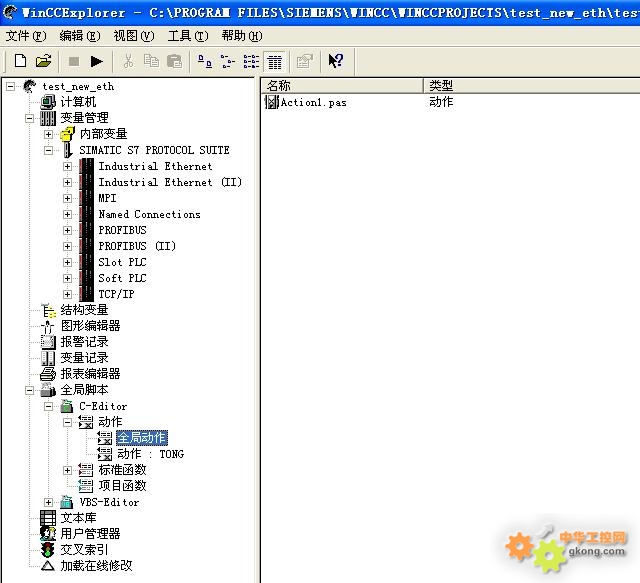Expand the MPI channel unit
Image resolution: width=640 pixels, height=583 pixels.
click(67, 198)
